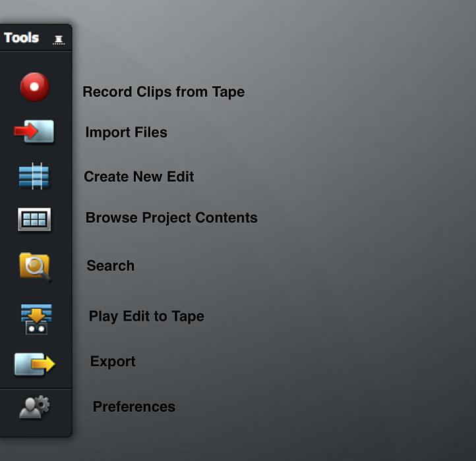Click the "Create New Edit" text
Viewport: 476px width, 461px height.
(x=138, y=176)
